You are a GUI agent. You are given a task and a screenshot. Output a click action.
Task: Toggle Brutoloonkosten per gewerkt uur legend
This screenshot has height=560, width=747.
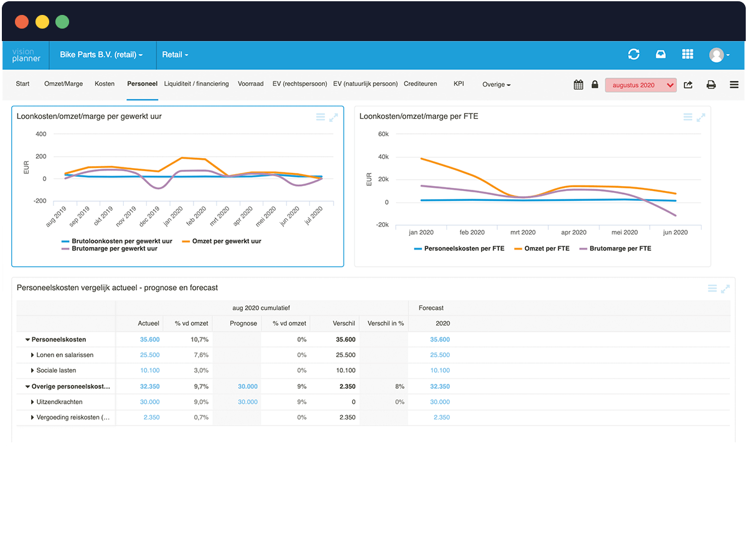(x=116, y=241)
